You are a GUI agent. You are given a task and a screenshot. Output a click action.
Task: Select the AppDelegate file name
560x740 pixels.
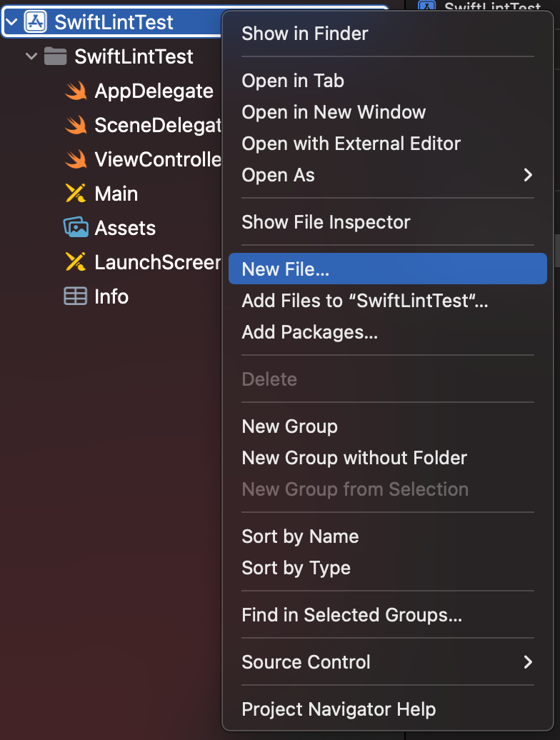pos(154,91)
